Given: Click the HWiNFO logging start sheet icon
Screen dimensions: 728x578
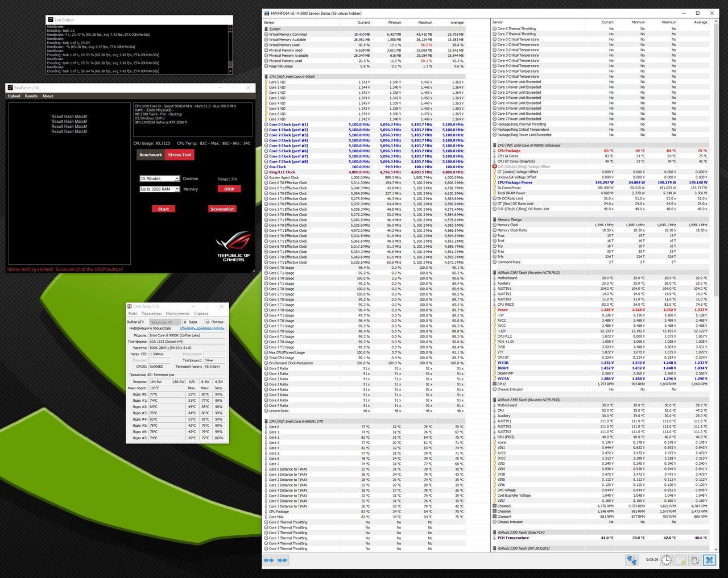Looking at the screenshot, I should coord(680,560).
